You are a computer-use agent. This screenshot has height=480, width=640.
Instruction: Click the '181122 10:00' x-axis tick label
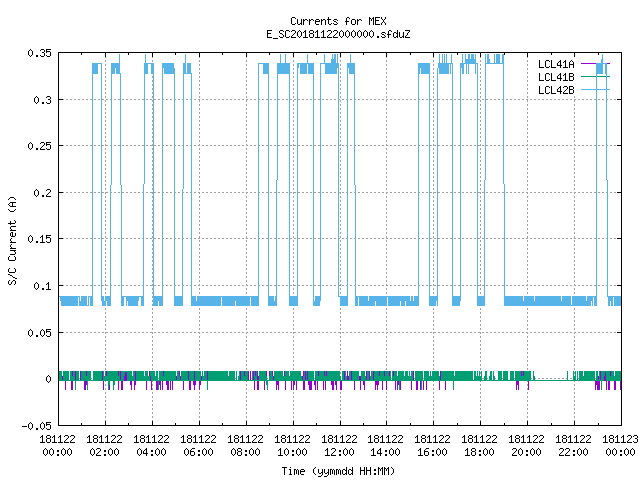coord(292,446)
